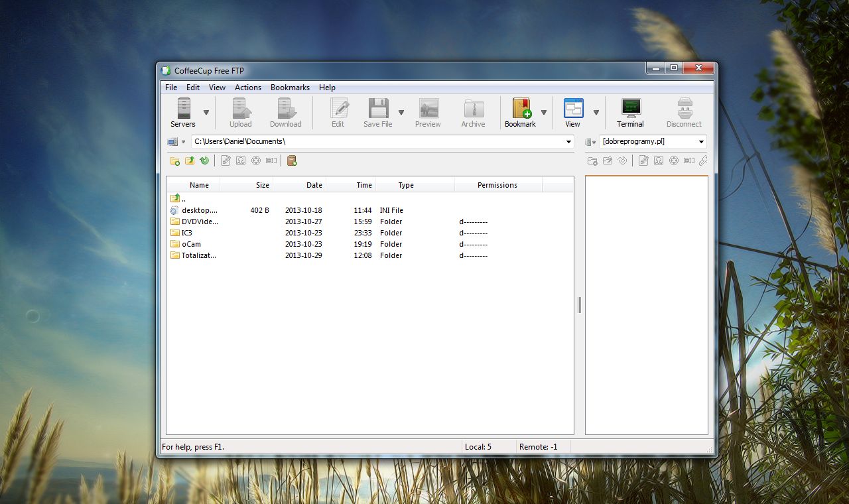This screenshot has width=849, height=504.
Task: Refresh the local file listing
Action: coord(204,160)
